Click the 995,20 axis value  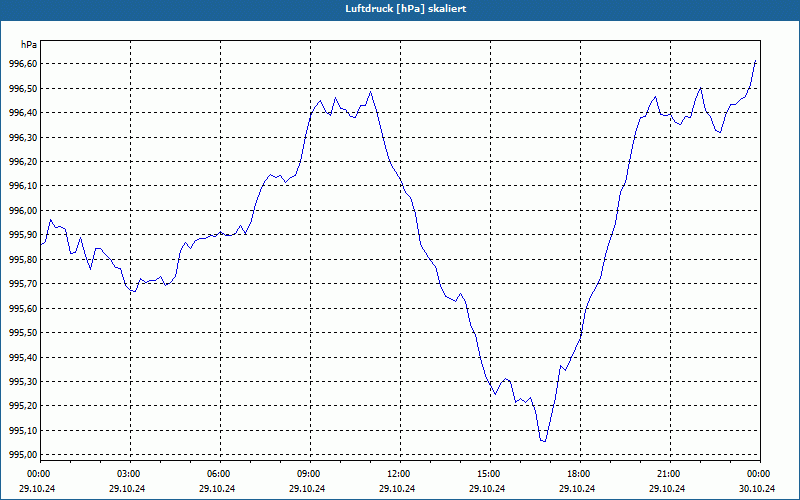[x=23, y=406]
